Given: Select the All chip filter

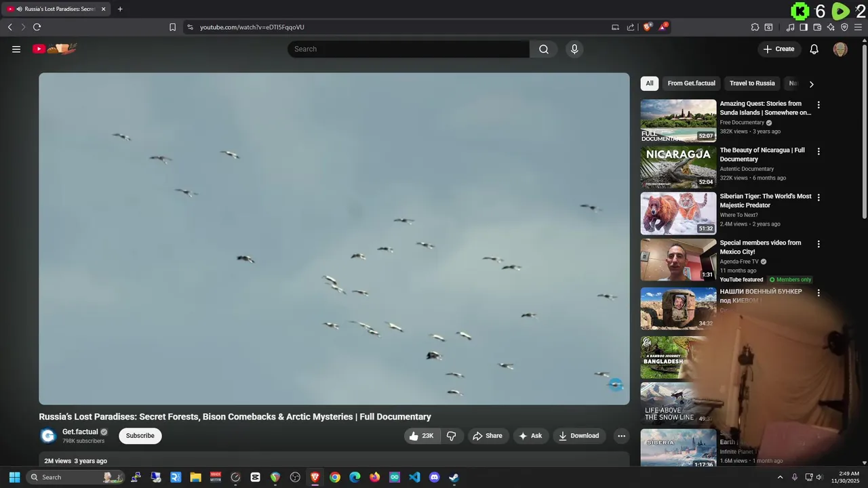Looking at the screenshot, I should (x=650, y=83).
